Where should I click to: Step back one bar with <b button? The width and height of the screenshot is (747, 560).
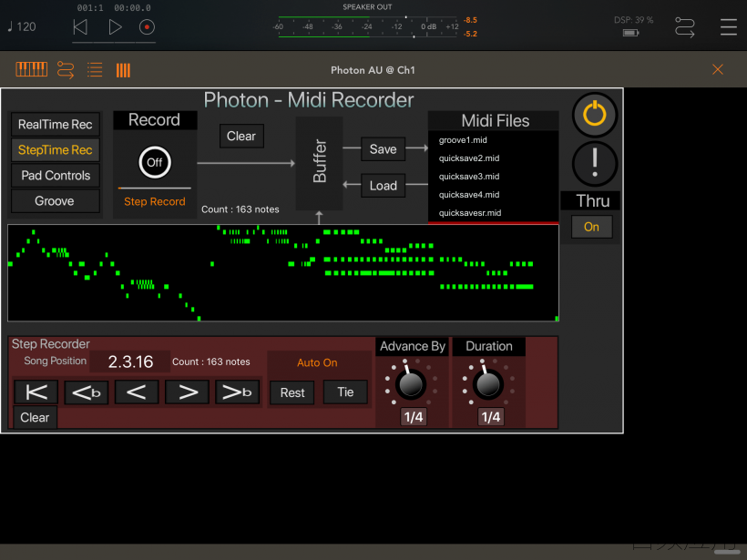point(87,392)
